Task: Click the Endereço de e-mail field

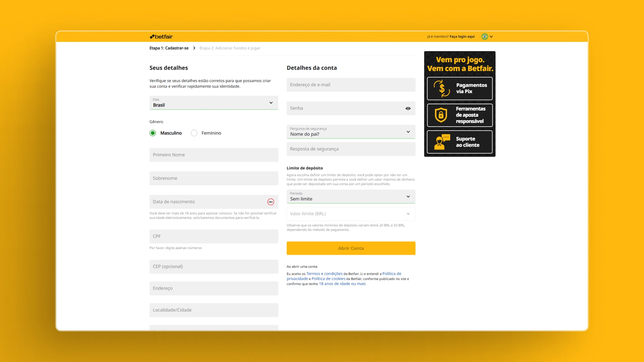Action: point(351,85)
